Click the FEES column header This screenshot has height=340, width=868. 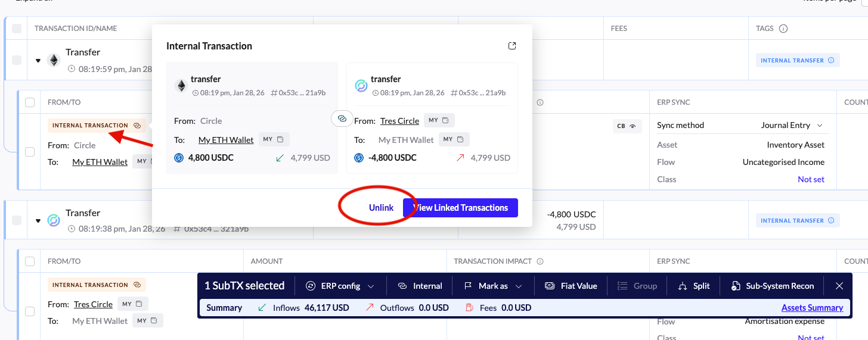(x=619, y=28)
